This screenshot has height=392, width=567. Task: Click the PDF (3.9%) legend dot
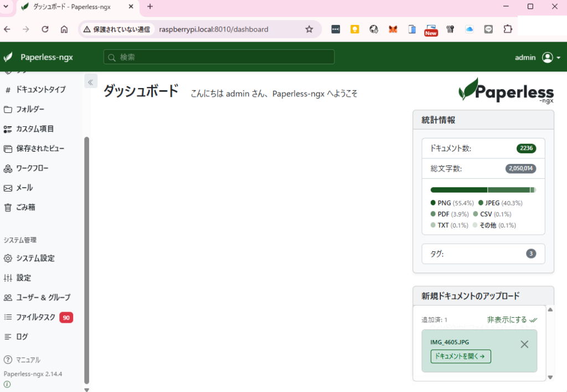tap(433, 214)
